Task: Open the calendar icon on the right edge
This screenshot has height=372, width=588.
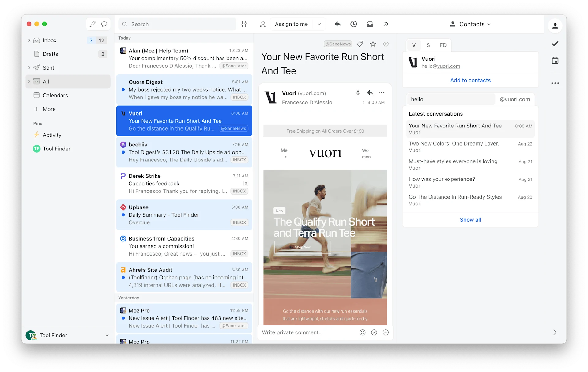Action: click(x=555, y=60)
